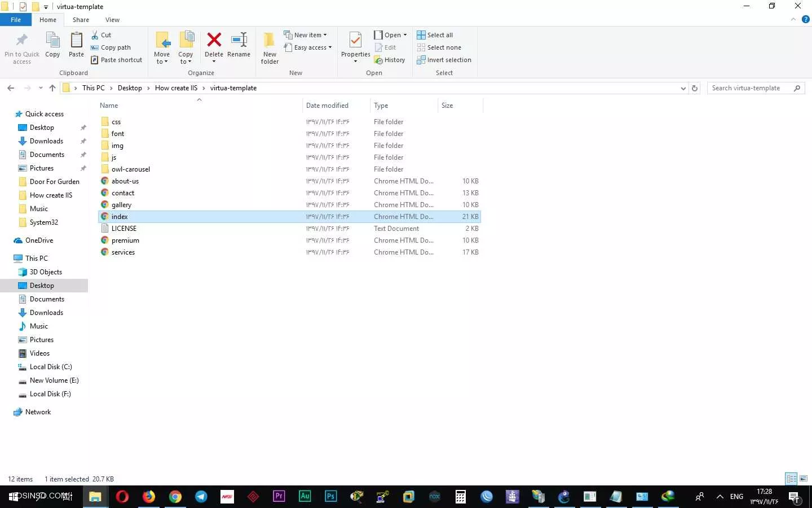Switch to the View tab
The image size is (812, 508).
[112, 20]
